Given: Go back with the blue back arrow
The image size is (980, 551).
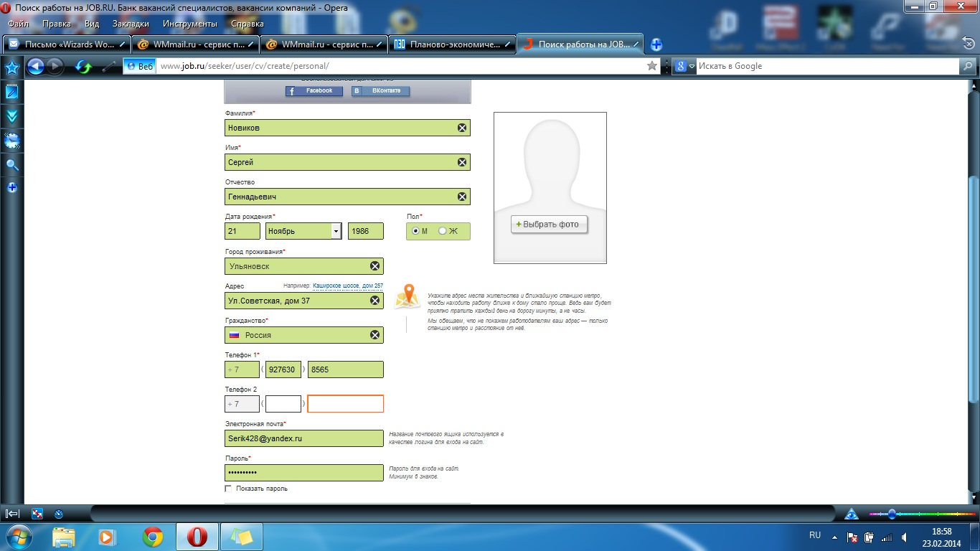Looking at the screenshot, I should pos(35,67).
